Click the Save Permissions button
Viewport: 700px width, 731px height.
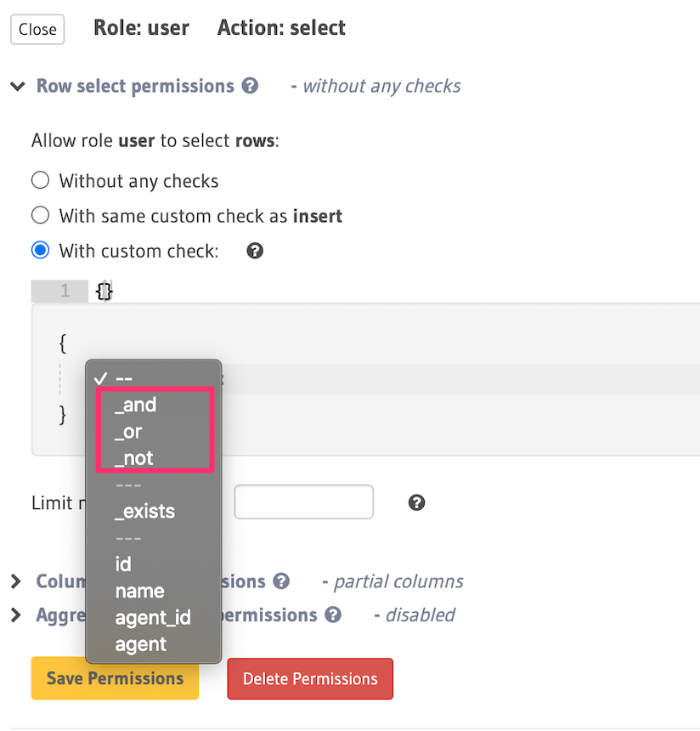(115, 678)
